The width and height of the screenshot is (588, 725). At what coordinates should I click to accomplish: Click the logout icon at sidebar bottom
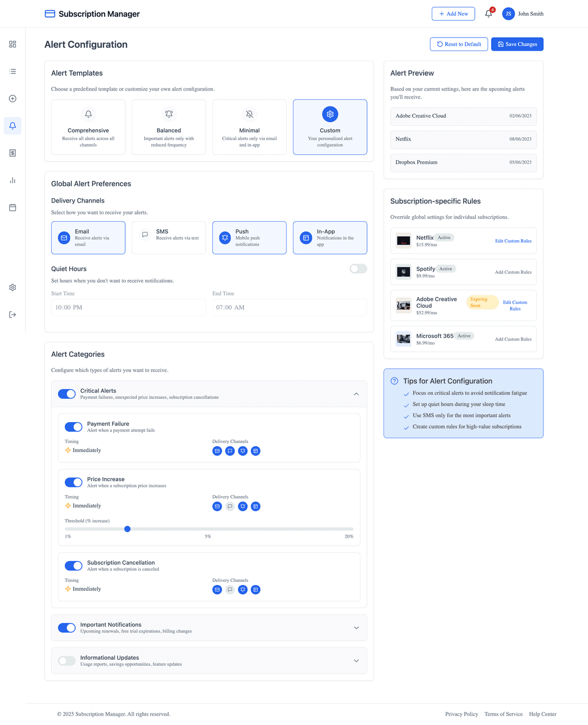tap(12, 314)
